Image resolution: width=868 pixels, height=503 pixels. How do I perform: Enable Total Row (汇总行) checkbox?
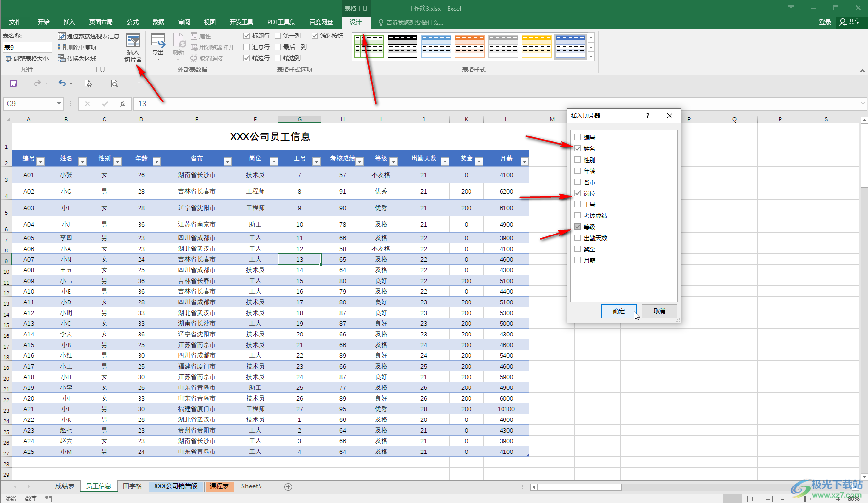247,47
